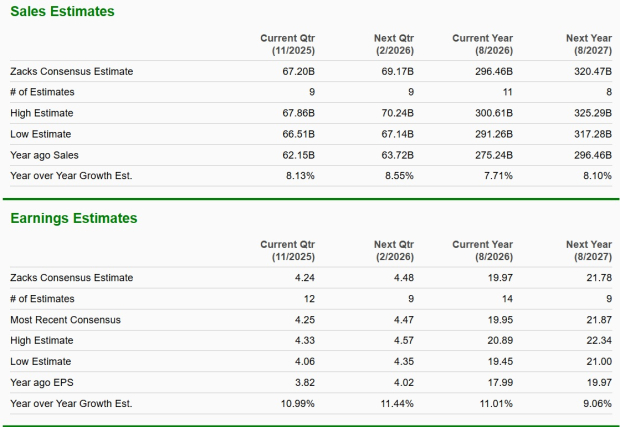Click the Earnings Estimates heading
The height and width of the screenshot is (427, 620).
74,218
